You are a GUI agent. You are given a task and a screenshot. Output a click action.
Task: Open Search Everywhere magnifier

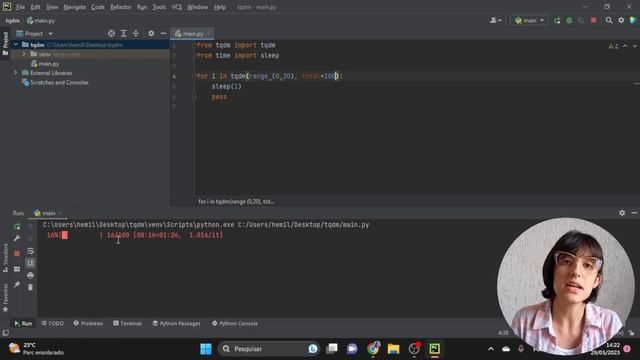point(609,20)
